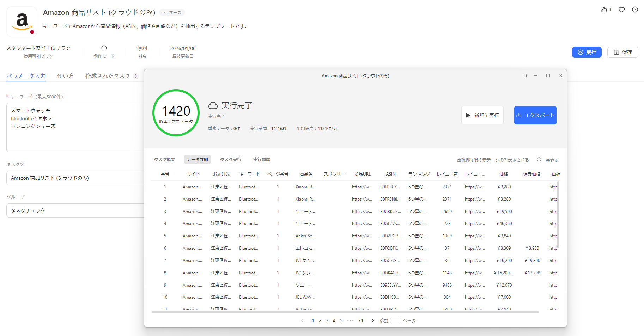Select the タスク概要 tab
The height and width of the screenshot is (336, 644).
click(x=164, y=160)
